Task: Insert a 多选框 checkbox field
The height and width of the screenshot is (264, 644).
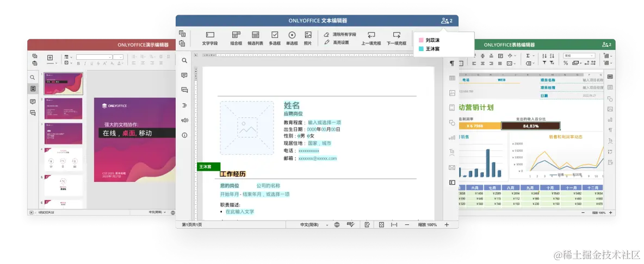Action: click(275, 38)
